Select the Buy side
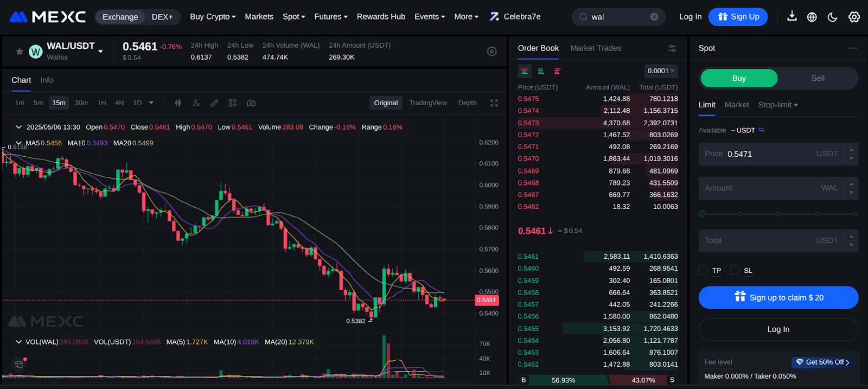 click(739, 78)
